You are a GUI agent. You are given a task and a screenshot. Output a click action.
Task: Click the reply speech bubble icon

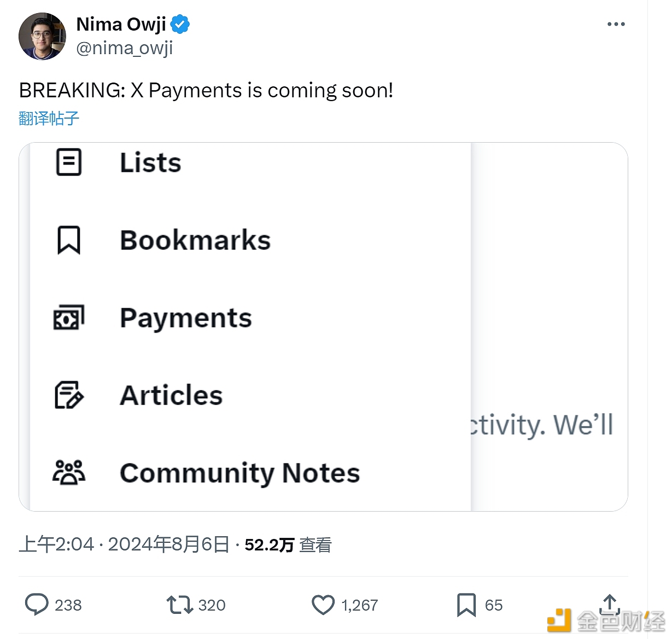tap(37, 605)
